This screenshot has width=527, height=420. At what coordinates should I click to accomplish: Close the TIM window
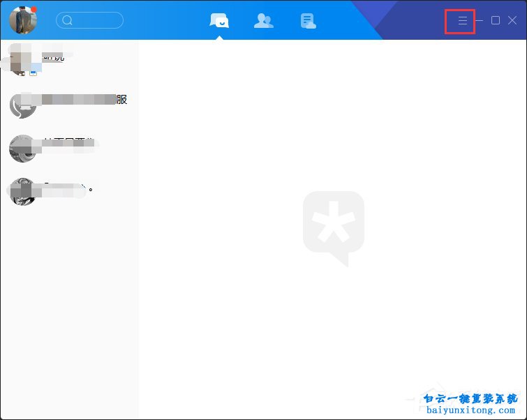pyautogui.click(x=512, y=21)
